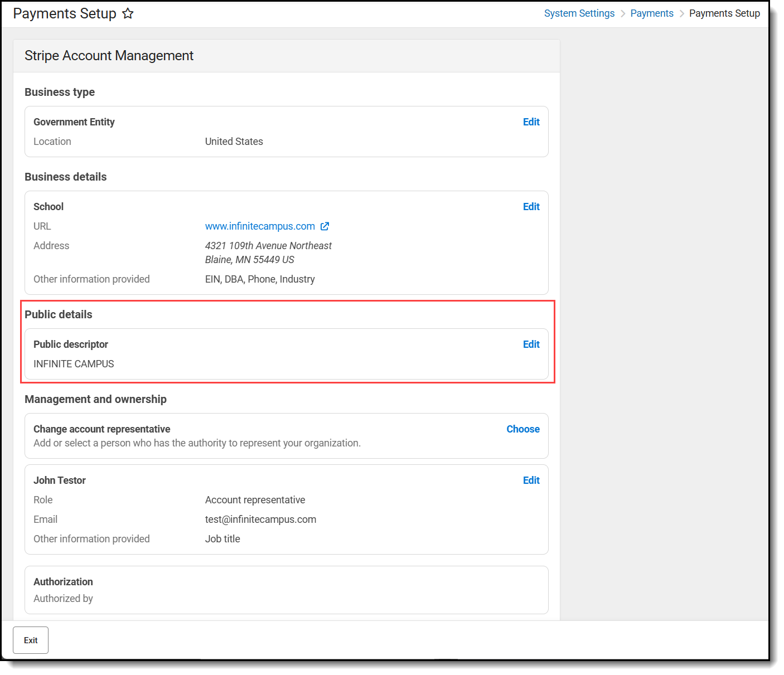
Task: Visit the www.infinitecampus.com URL
Action: click(260, 226)
